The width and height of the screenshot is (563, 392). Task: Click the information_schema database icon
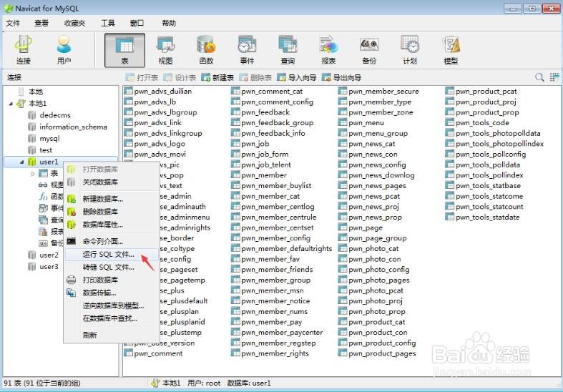click(32, 127)
